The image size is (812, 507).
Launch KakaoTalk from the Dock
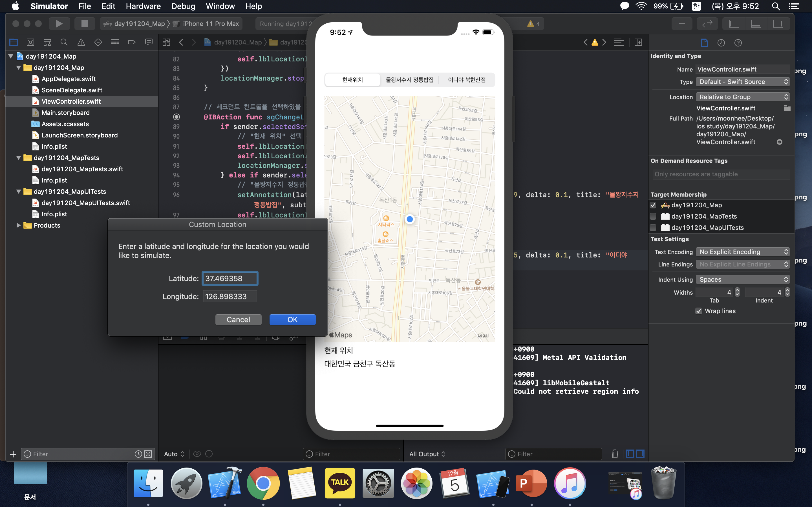point(339,483)
